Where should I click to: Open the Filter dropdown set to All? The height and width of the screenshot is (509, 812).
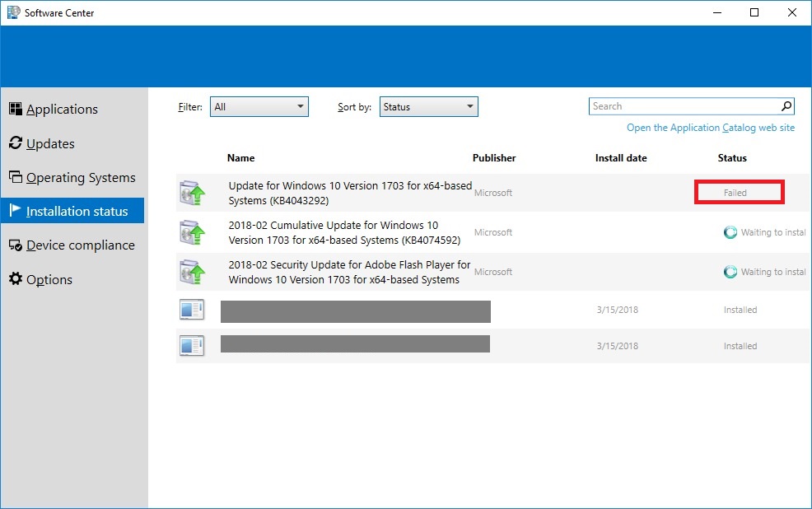[x=259, y=106]
